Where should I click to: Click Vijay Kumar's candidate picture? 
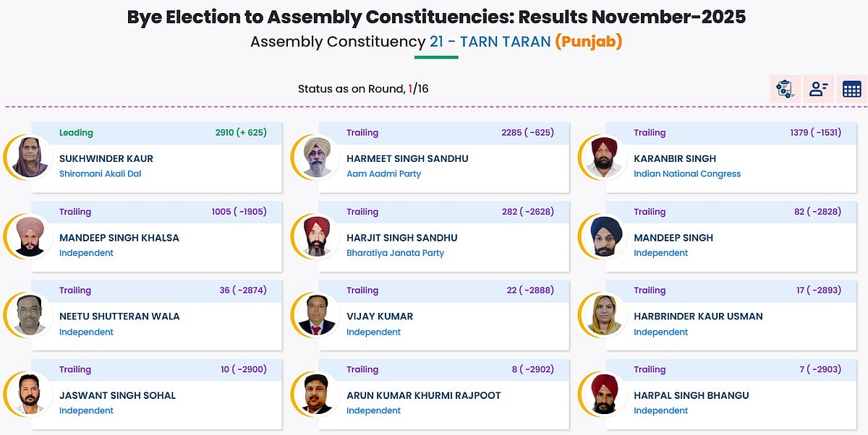click(317, 315)
